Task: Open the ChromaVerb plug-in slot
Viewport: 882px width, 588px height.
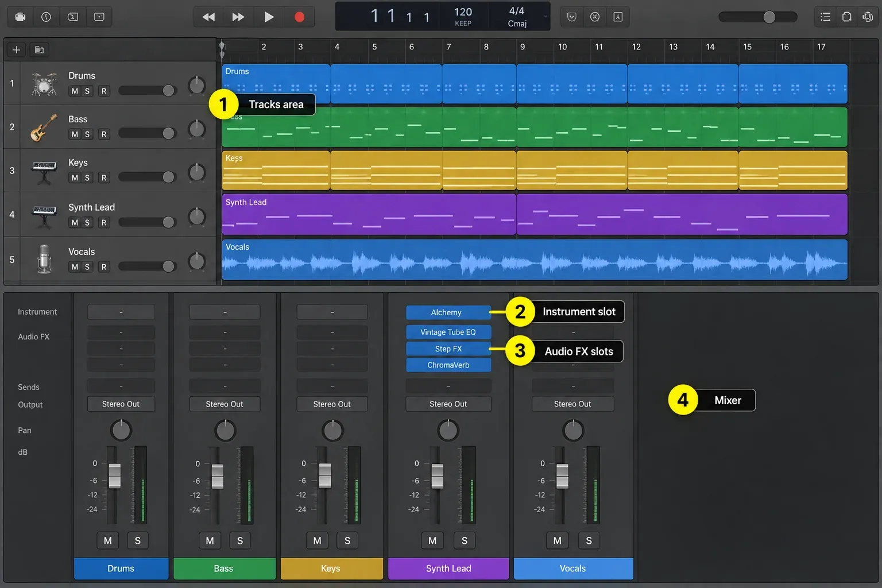Action: [448, 365]
